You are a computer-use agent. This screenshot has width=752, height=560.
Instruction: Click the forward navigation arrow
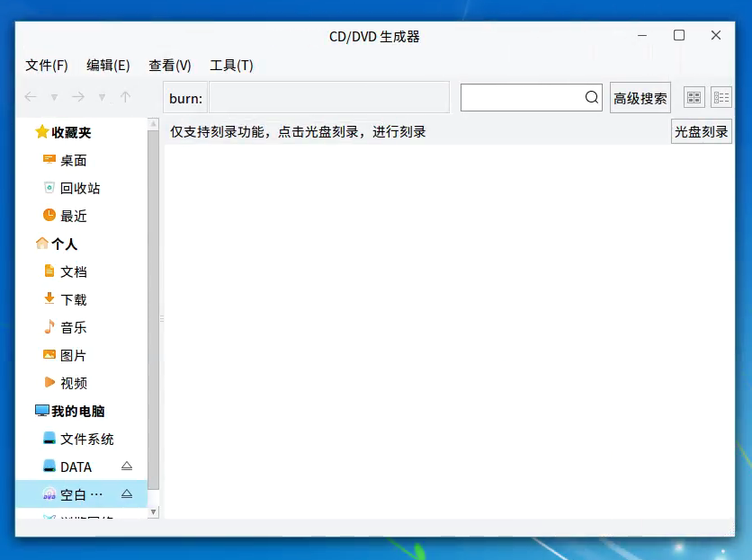[78, 97]
